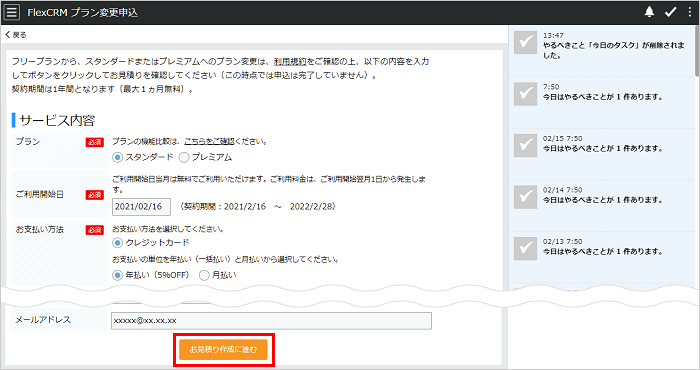Select the プレミアム plan radio button
This screenshot has width=700, height=370.
(183, 157)
